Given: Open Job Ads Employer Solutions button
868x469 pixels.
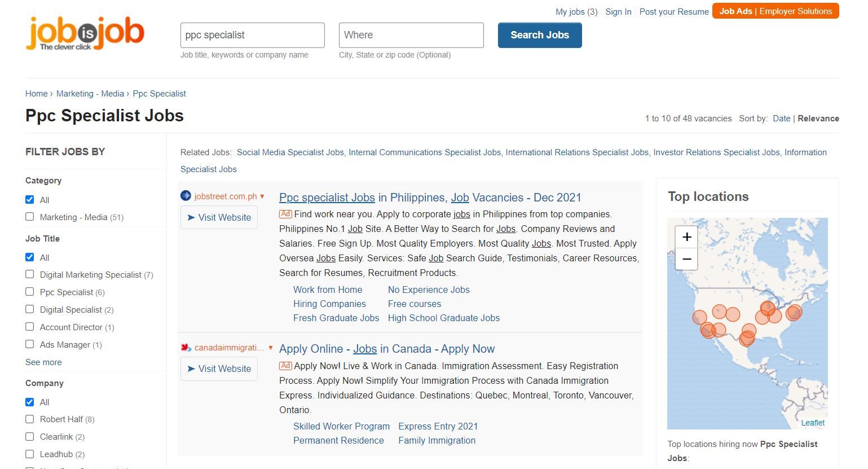Looking at the screenshot, I should (x=776, y=11).
